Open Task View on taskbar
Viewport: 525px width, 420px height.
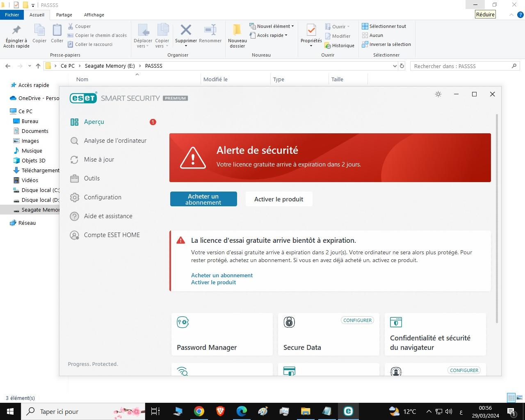tap(155, 411)
